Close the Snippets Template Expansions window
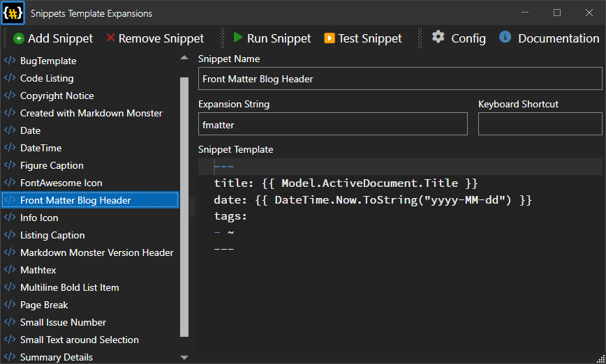This screenshot has width=606, height=364. (589, 13)
